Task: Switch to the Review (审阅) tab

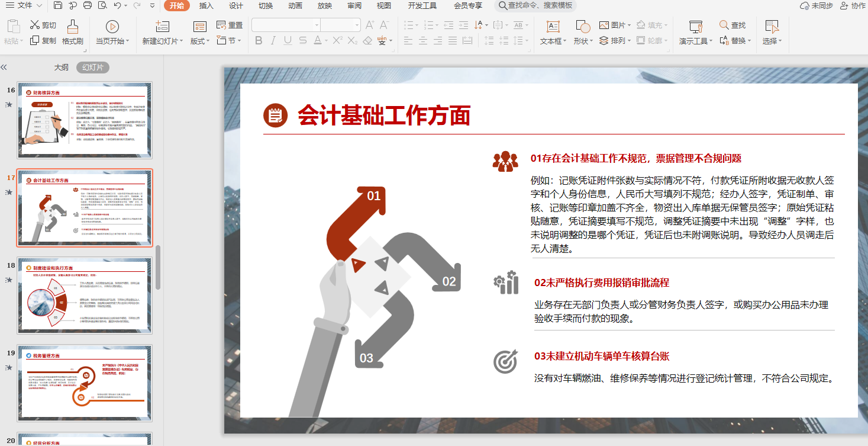Action: point(354,6)
